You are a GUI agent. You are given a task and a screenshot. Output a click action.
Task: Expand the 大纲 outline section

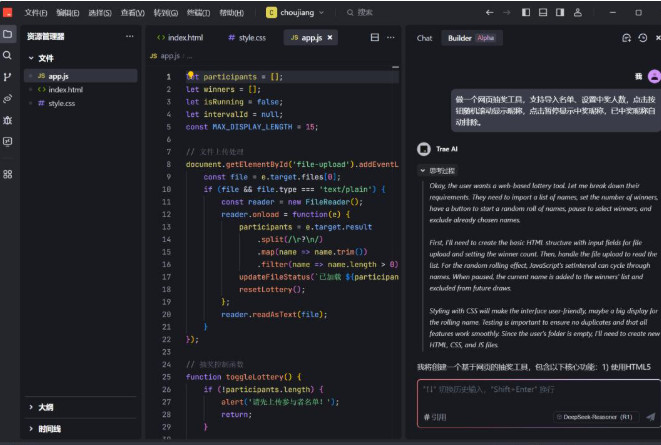[41, 407]
